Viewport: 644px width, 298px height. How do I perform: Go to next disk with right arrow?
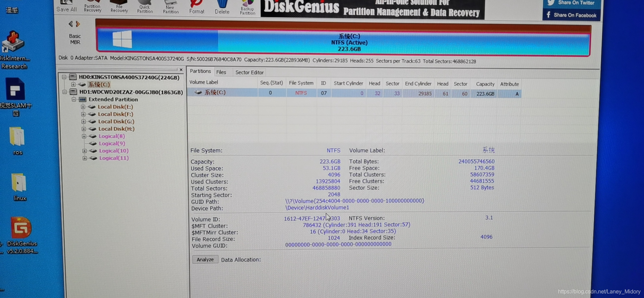(x=78, y=24)
